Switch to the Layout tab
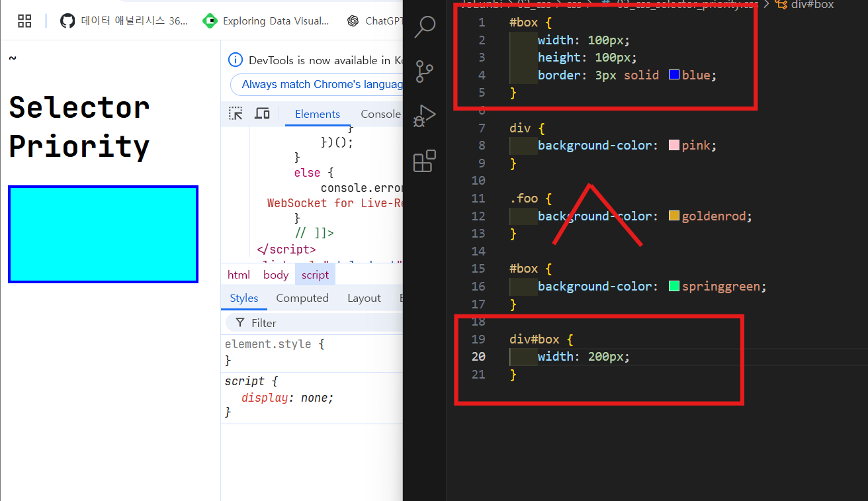 point(364,298)
